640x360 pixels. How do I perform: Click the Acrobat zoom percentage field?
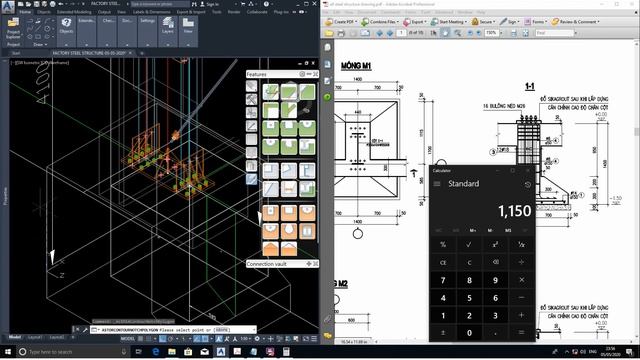coord(491,33)
